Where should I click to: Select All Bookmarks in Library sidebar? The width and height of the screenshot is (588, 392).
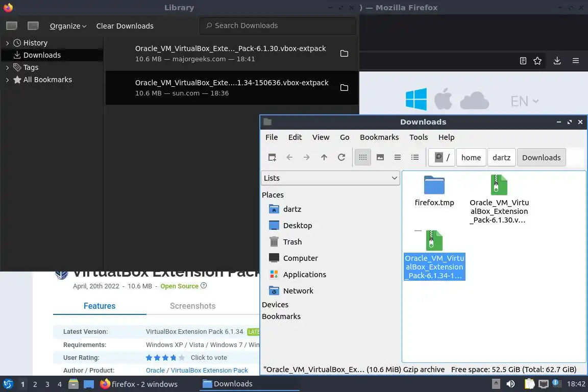click(47, 80)
